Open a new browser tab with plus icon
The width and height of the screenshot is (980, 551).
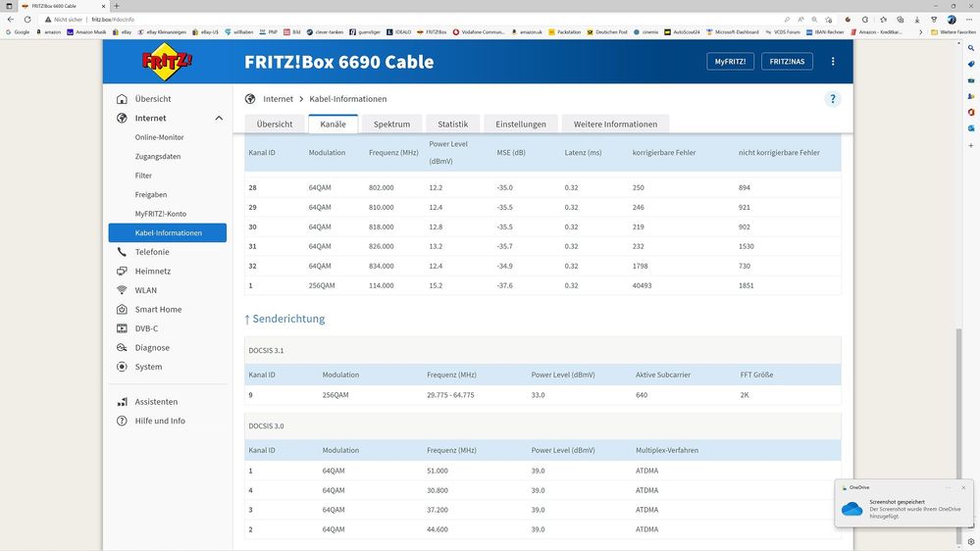(117, 6)
